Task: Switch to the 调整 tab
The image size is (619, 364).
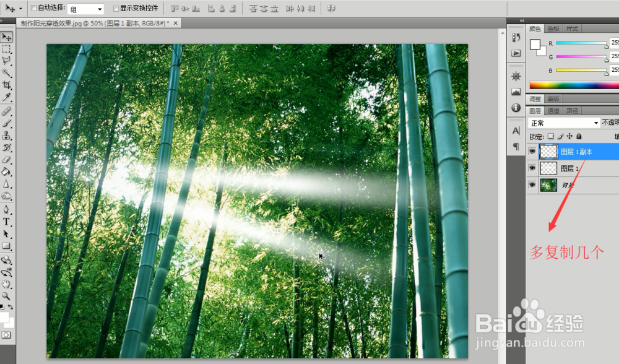Action: (x=535, y=98)
